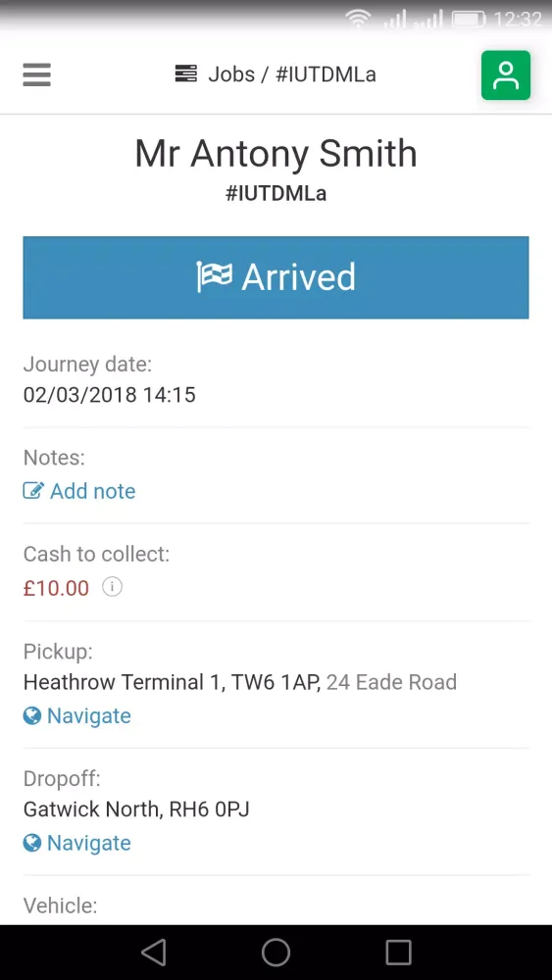Mark job status as Arrived

coord(276,277)
